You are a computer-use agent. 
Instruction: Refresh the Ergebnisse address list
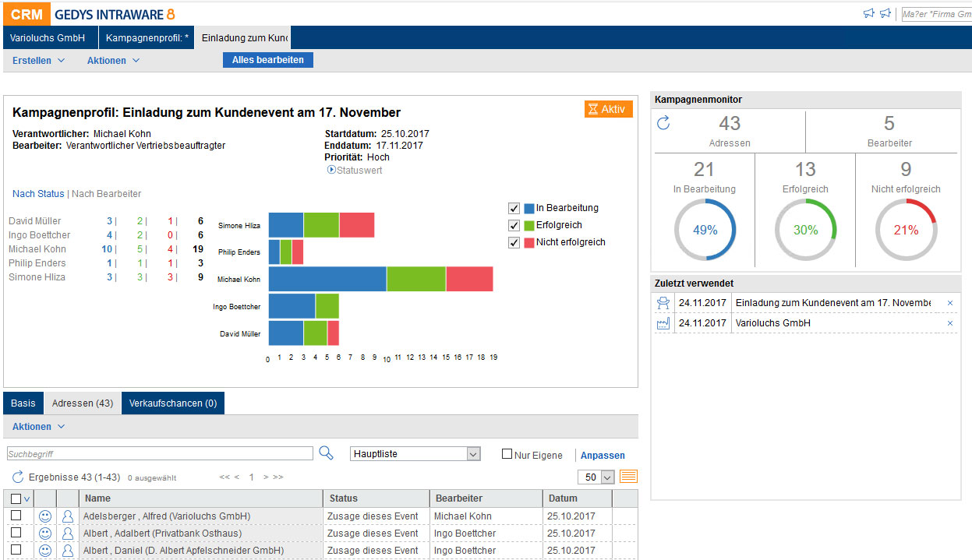click(x=18, y=477)
